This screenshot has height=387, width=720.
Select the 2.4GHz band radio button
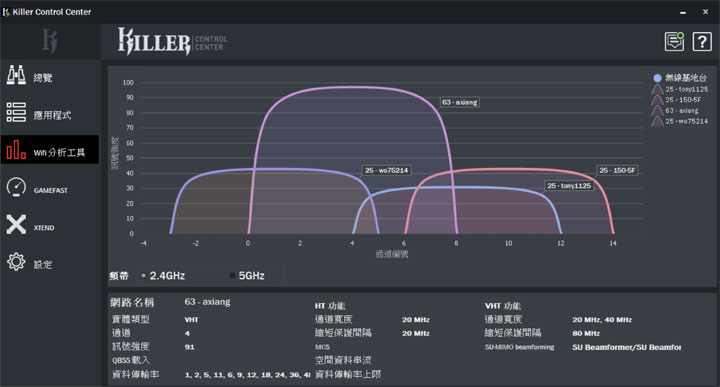pos(144,276)
